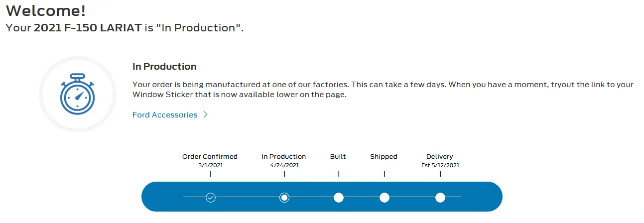Click the 2021 F-150 LARIAT model name

tap(88, 27)
